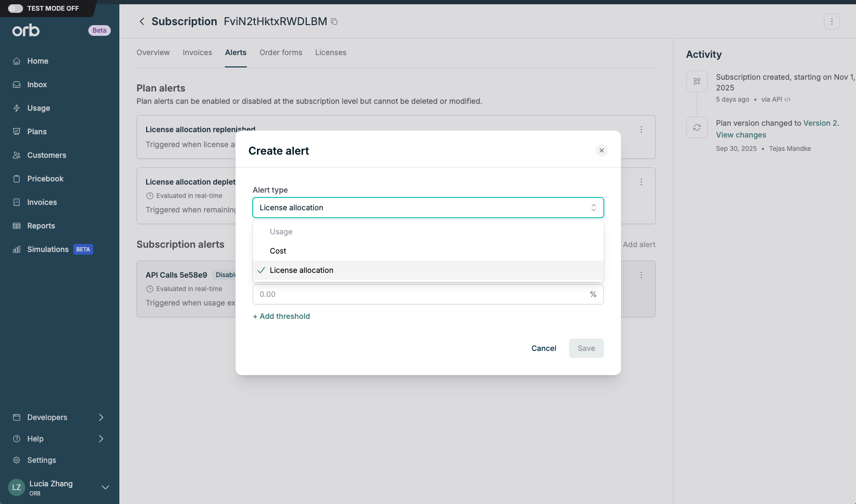This screenshot has width=856, height=504.
Task: Click the Home icon in sidebar
Action: [x=17, y=61]
